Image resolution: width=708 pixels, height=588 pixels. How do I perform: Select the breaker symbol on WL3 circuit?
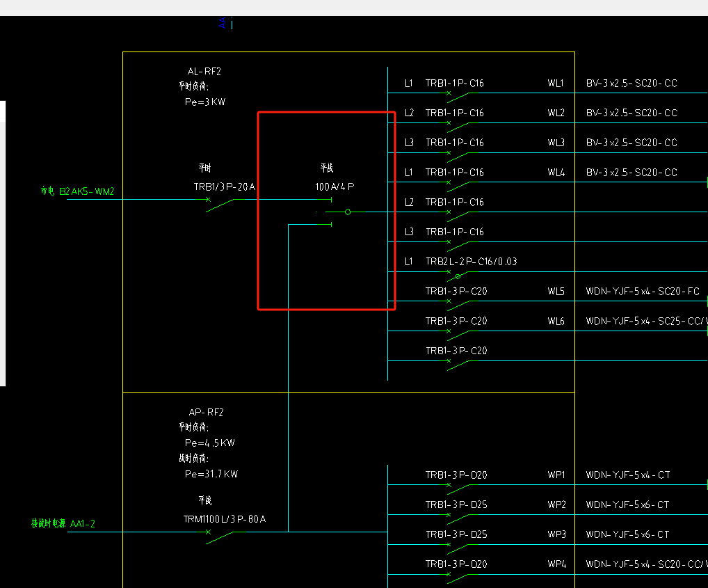pyautogui.click(x=458, y=157)
